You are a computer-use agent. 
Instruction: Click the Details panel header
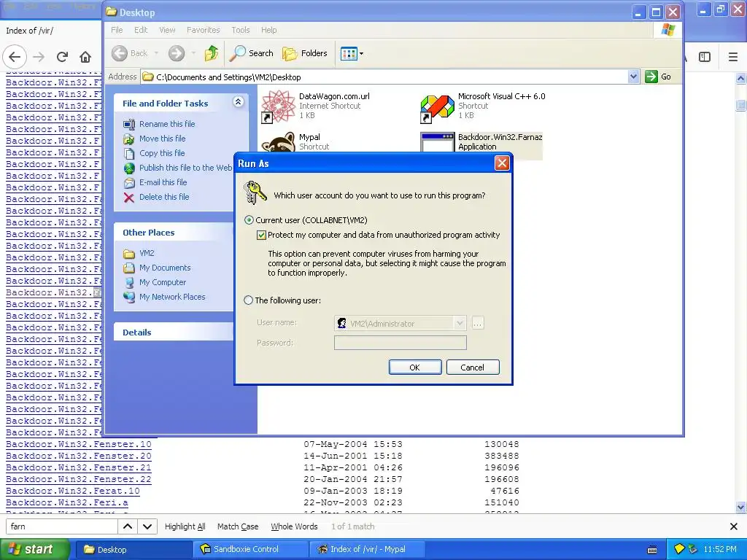[174, 332]
